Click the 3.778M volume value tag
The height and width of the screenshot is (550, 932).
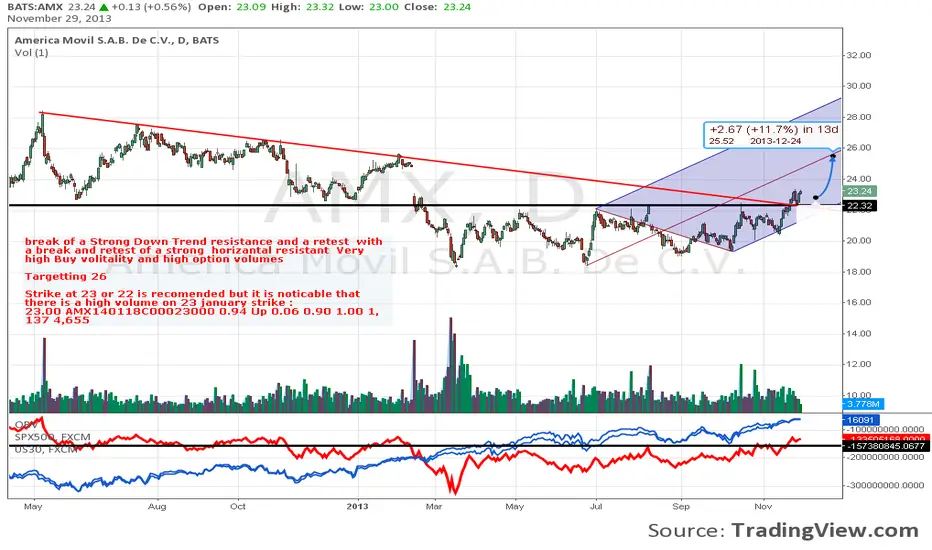click(863, 404)
